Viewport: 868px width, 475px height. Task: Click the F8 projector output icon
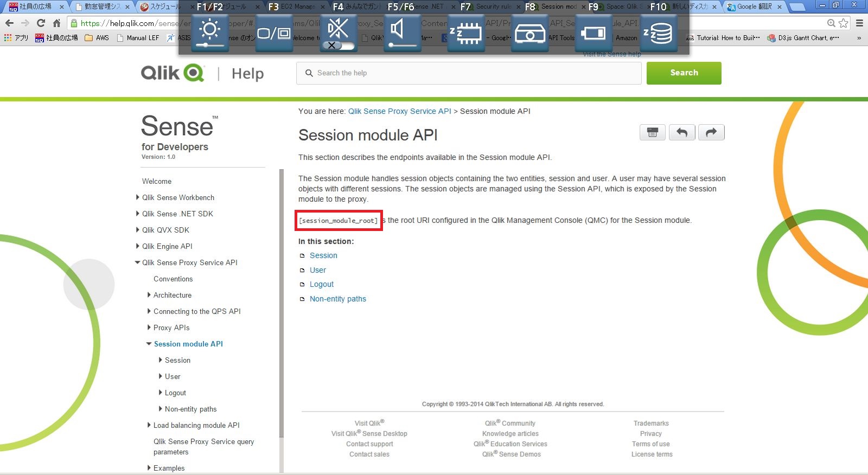click(x=530, y=34)
